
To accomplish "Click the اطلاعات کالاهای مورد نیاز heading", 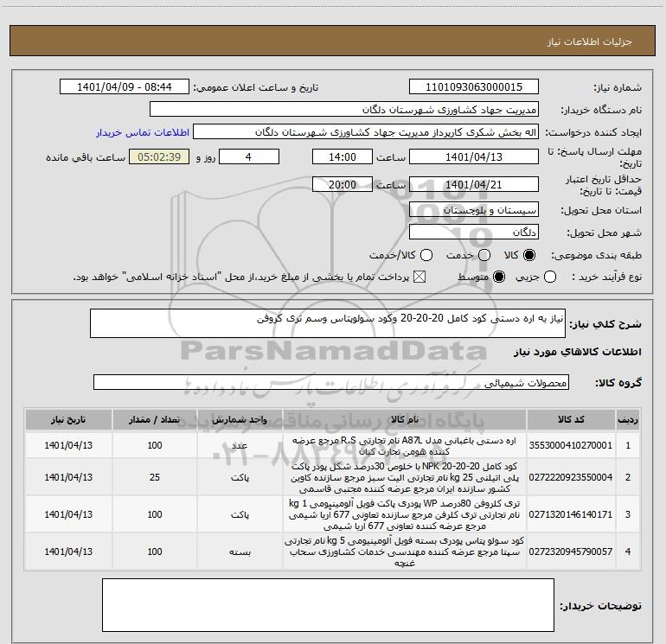I will pos(577,352).
